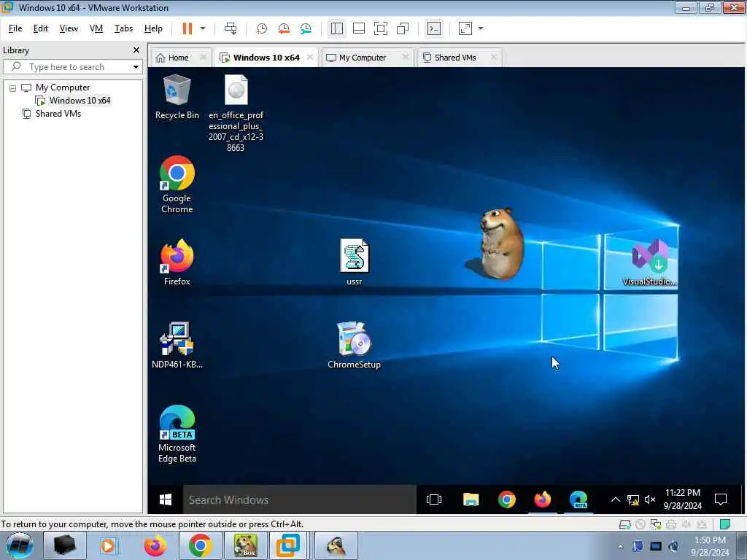Select the NDP461-KB installer icon
Image resolution: width=747 pixels, height=560 pixels.
(x=177, y=346)
